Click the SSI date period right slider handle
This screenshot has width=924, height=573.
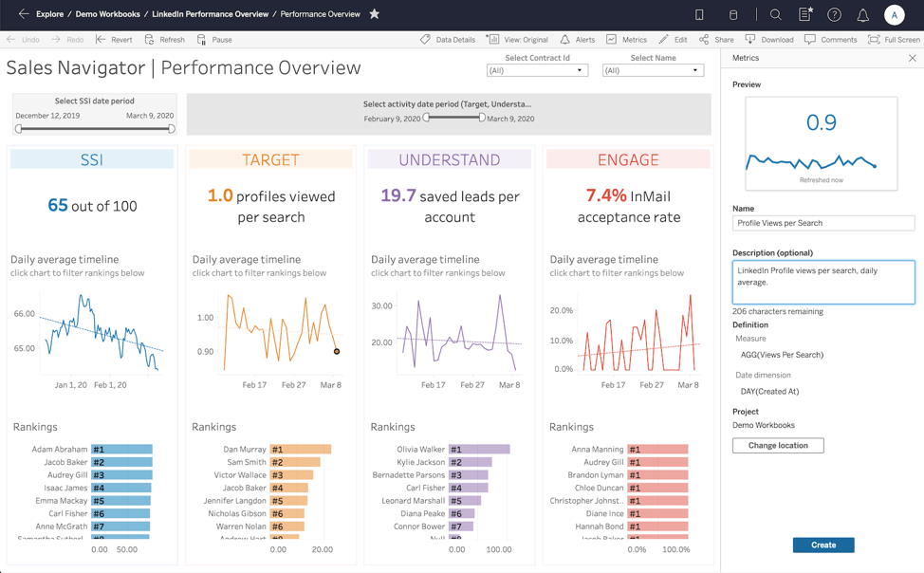[172, 128]
